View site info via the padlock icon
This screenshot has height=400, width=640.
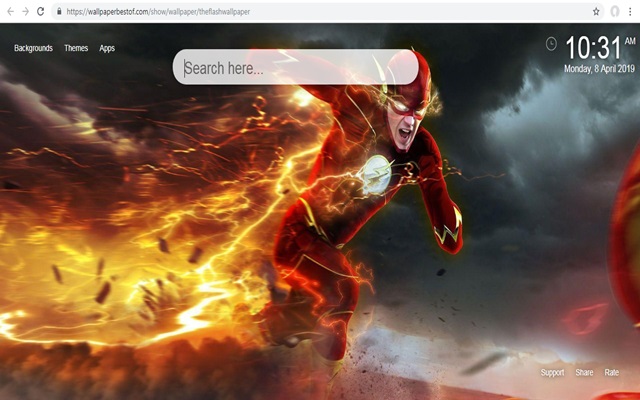[x=59, y=11]
